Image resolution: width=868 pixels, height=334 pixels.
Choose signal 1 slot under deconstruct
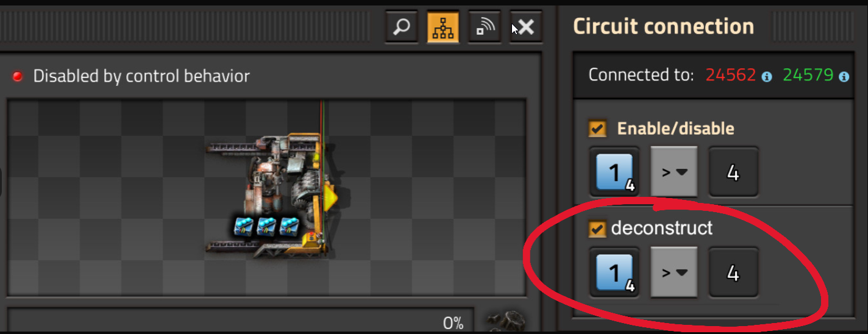[614, 272]
